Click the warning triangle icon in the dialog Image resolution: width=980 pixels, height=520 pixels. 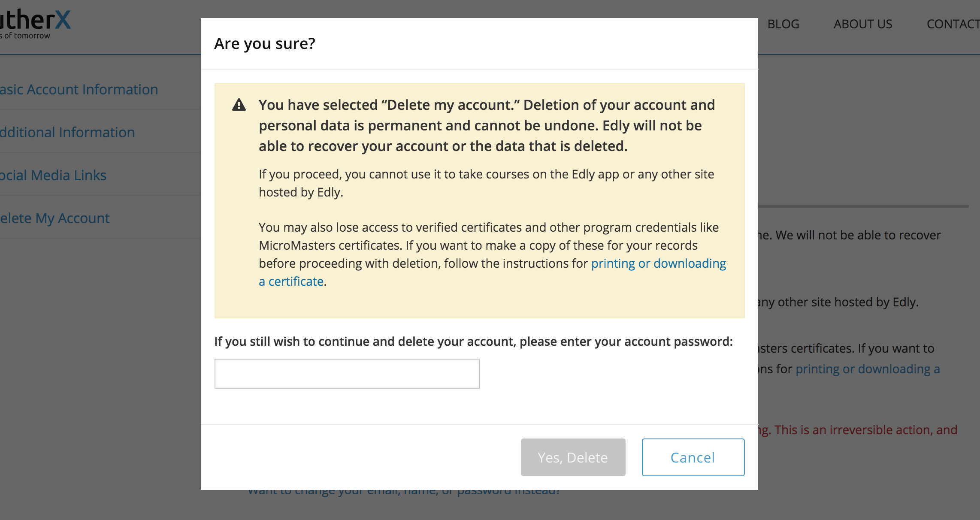(239, 105)
